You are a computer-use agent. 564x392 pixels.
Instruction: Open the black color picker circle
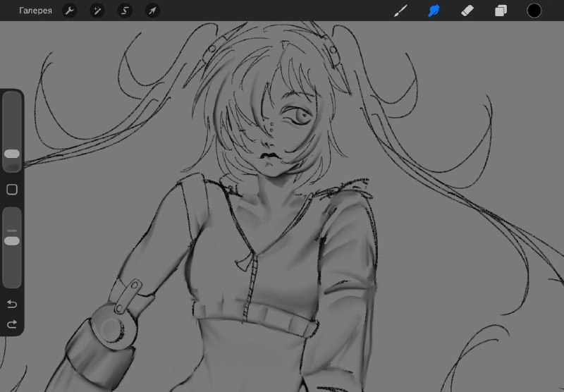tap(534, 11)
